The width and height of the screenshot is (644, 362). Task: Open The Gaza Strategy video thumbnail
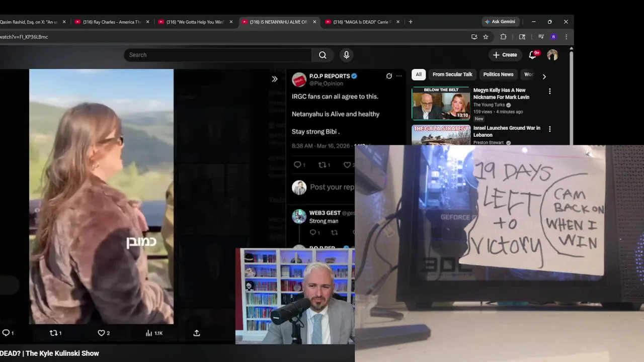[x=441, y=135]
